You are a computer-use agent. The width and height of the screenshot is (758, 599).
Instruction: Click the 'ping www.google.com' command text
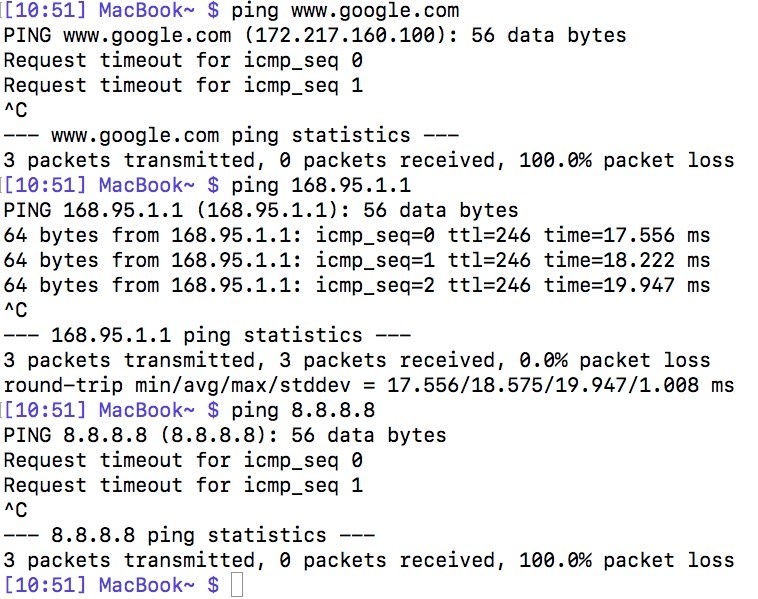[344, 11]
